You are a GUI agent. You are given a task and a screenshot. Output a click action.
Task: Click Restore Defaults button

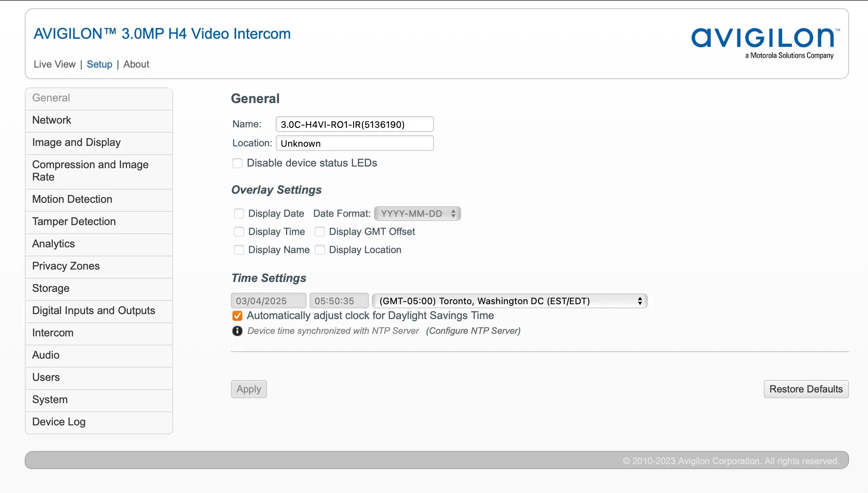(806, 389)
